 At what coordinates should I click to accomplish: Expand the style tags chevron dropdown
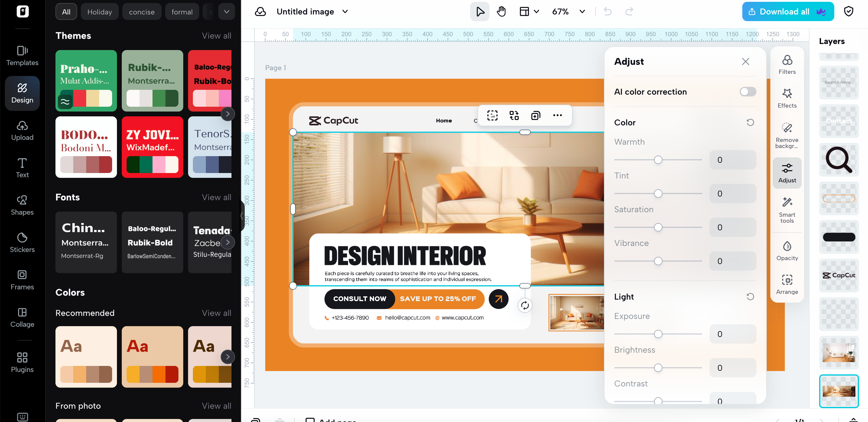(226, 12)
